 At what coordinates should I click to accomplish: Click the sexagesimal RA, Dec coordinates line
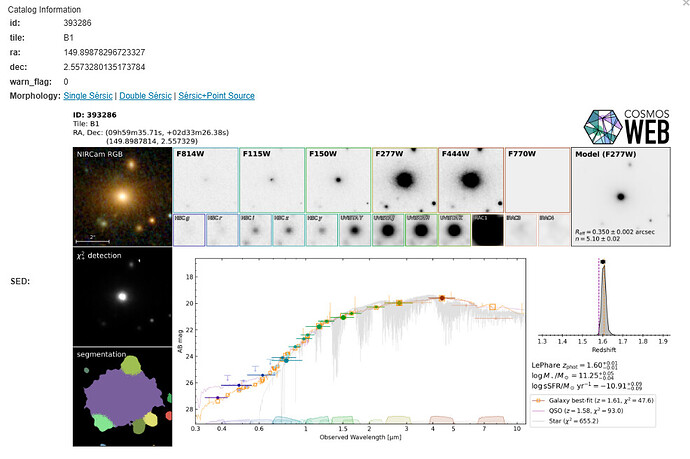click(151, 132)
